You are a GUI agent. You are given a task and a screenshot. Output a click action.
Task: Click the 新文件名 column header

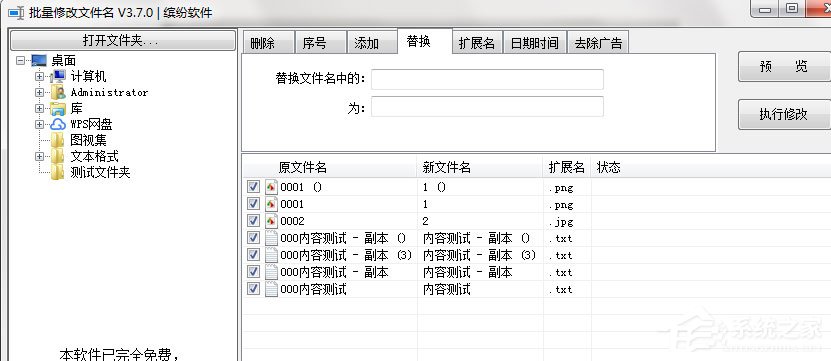coord(480,168)
